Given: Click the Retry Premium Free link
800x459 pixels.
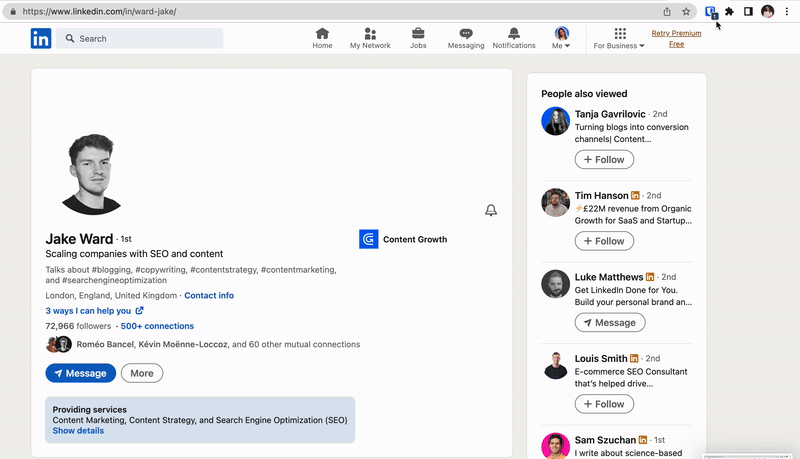Looking at the screenshot, I should coord(676,39).
